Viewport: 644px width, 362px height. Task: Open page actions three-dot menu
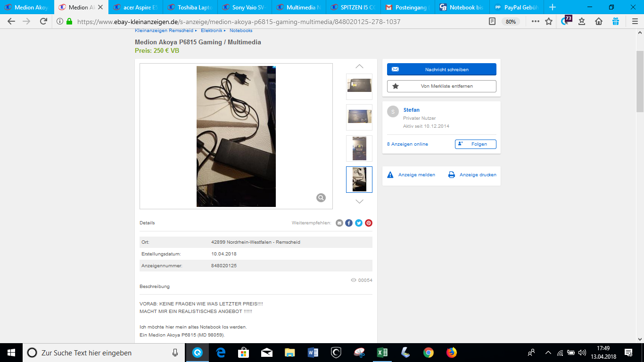[536, 21]
